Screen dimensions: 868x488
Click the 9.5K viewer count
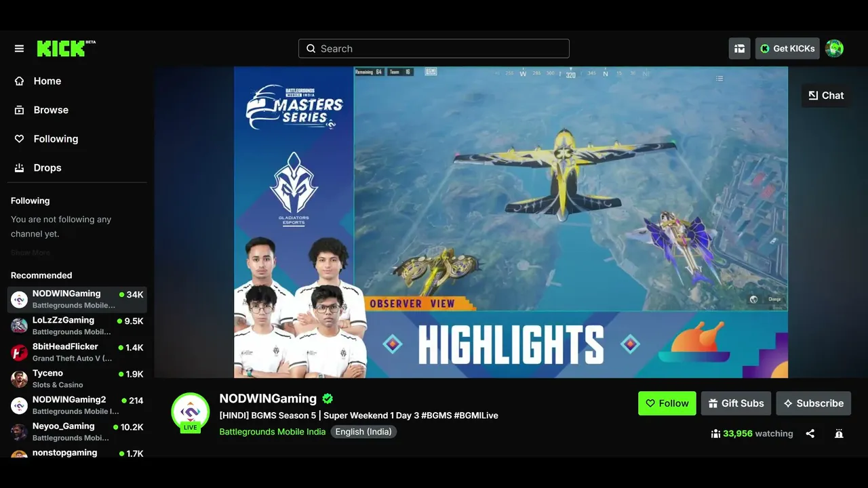click(134, 321)
